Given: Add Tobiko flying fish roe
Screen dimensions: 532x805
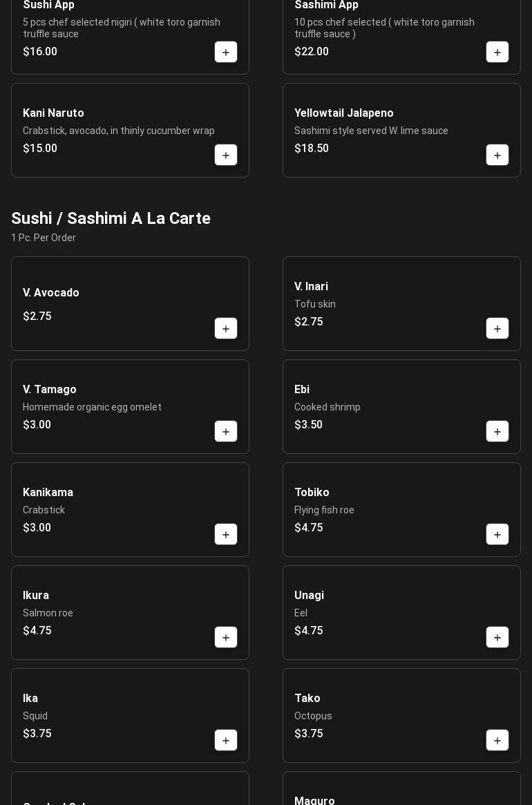Looking at the screenshot, I should (x=497, y=535).
